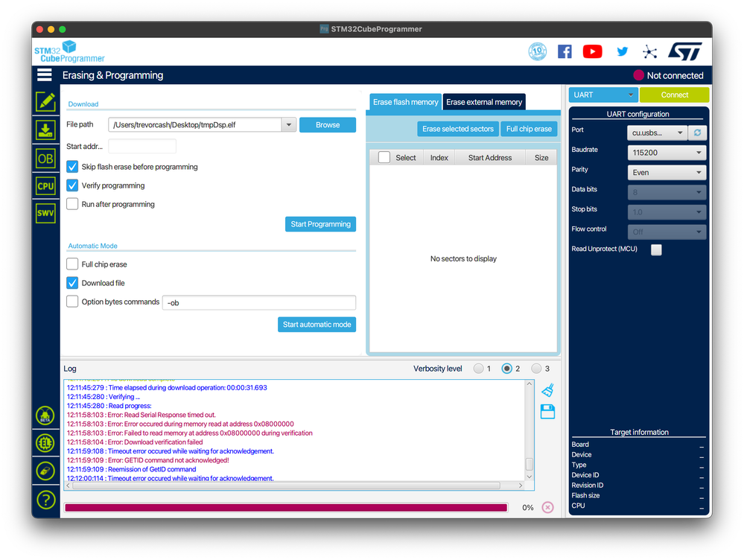
Task: Click the STM32CubeProgrammer logo
Action: [x=69, y=51]
